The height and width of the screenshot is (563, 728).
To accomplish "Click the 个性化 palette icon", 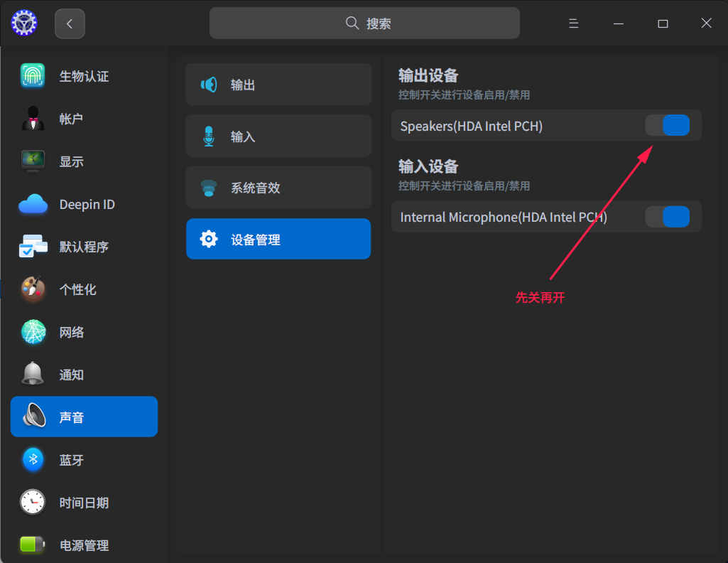I will [33, 289].
